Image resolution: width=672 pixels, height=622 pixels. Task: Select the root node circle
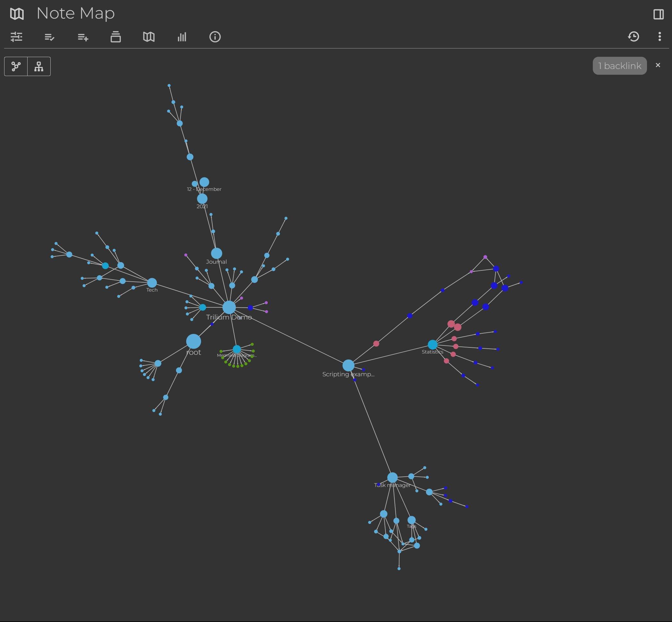tap(194, 341)
